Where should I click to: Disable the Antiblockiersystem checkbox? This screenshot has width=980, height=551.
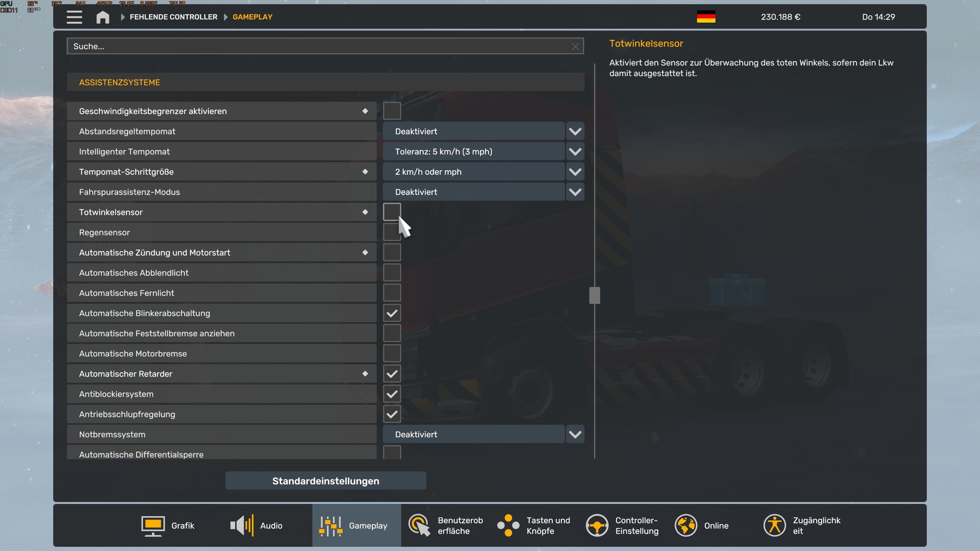(x=392, y=394)
